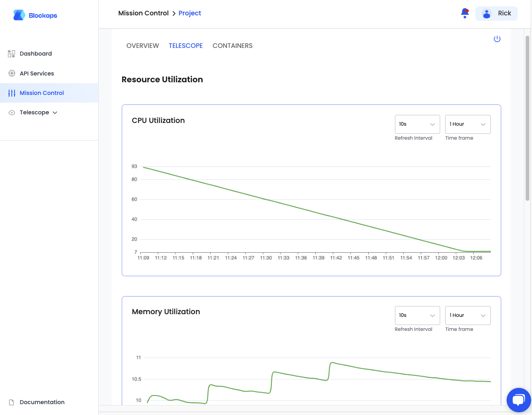Expand the Telescope sidebar submenu chevron

(55, 113)
